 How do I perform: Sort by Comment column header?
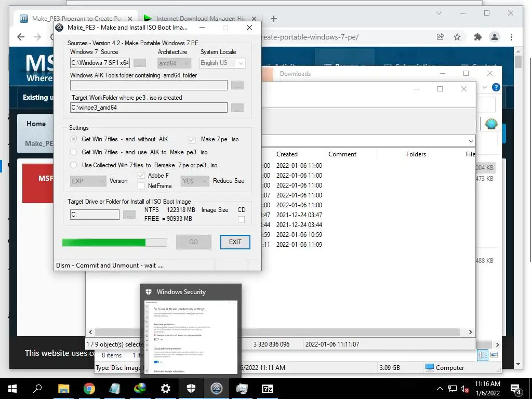[x=351, y=154]
